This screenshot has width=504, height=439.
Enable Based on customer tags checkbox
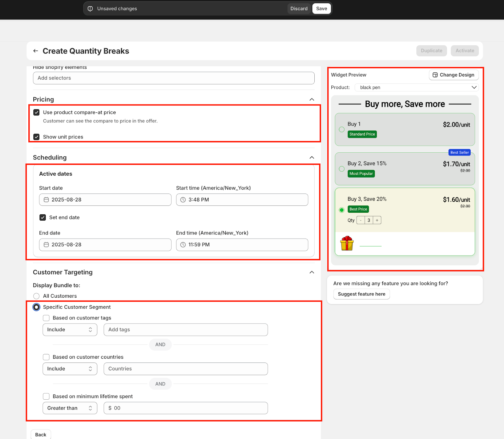pyautogui.click(x=46, y=318)
